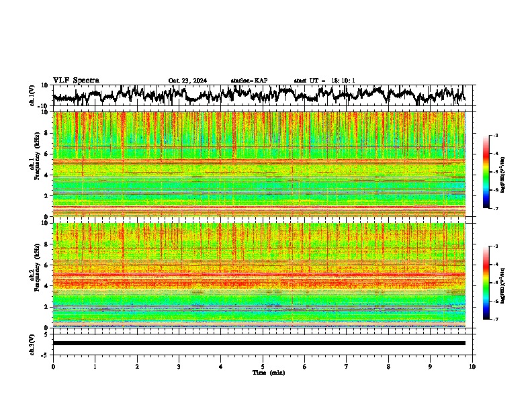Click the "-5" tick of ch.3 voltage axis
Screen dimensions: 532x411
pyautogui.click(x=45, y=355)
